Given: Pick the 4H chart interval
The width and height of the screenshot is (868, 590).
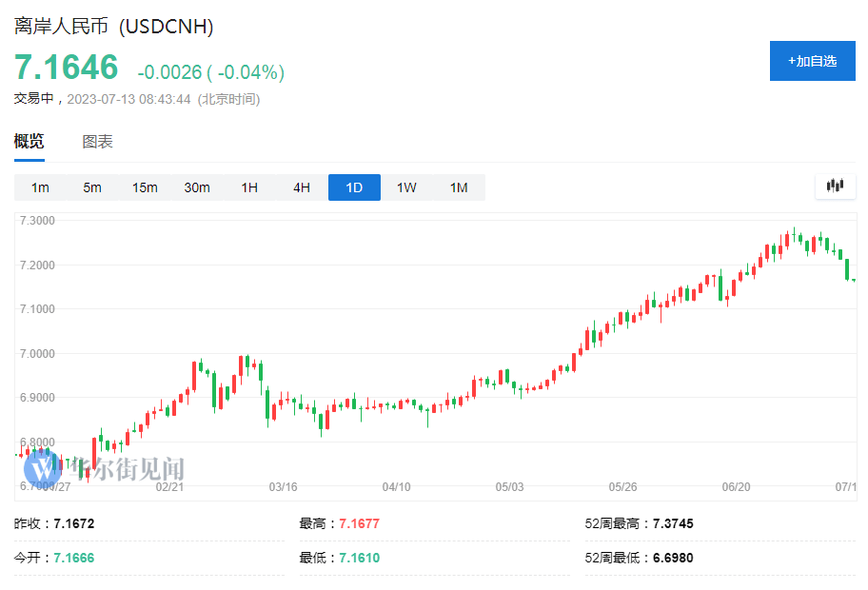Looking at the screenshot, I should 302,187.
